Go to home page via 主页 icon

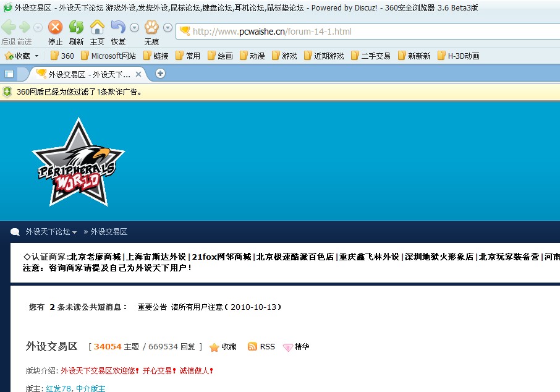pyautogui.click(x=97, y=27)
